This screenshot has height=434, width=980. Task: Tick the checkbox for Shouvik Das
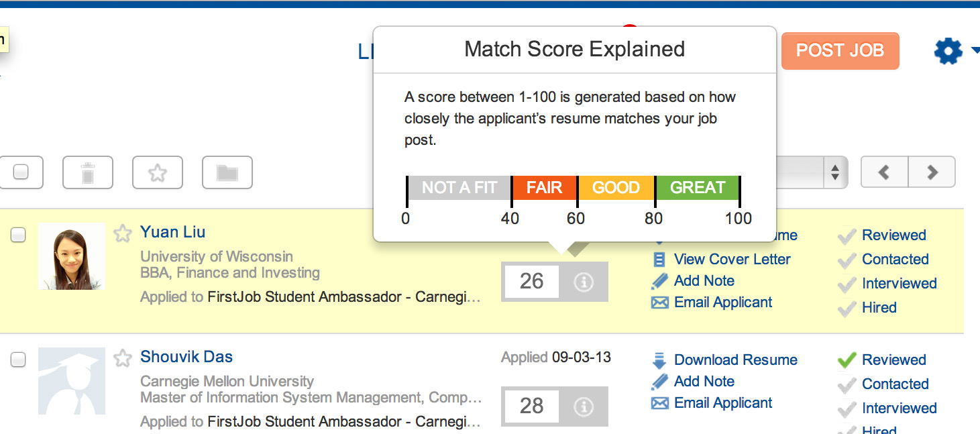[19, 360]
